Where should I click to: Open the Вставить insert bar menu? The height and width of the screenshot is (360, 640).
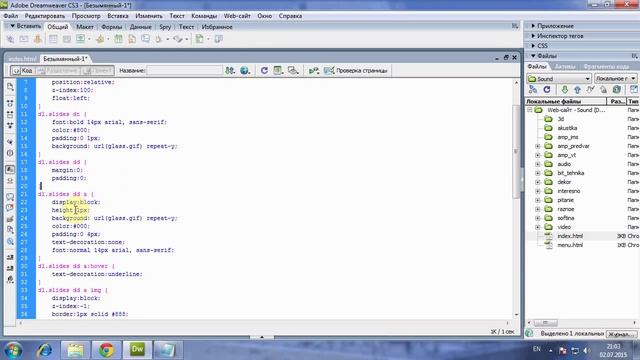coord(25,26)
